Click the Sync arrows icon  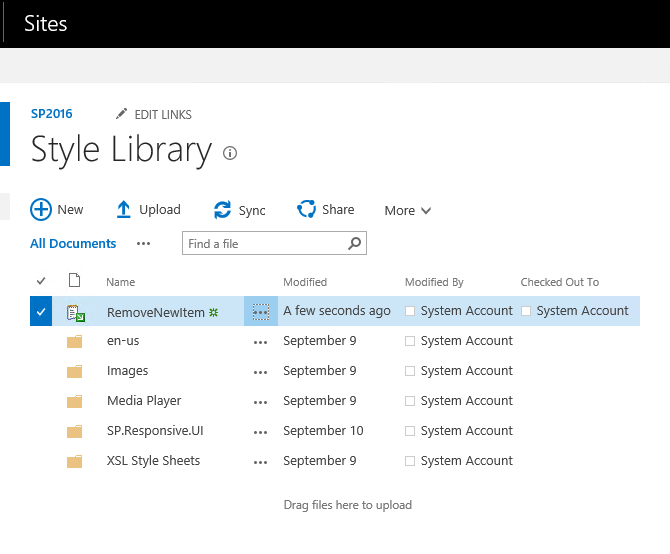[x=222, y=210]
